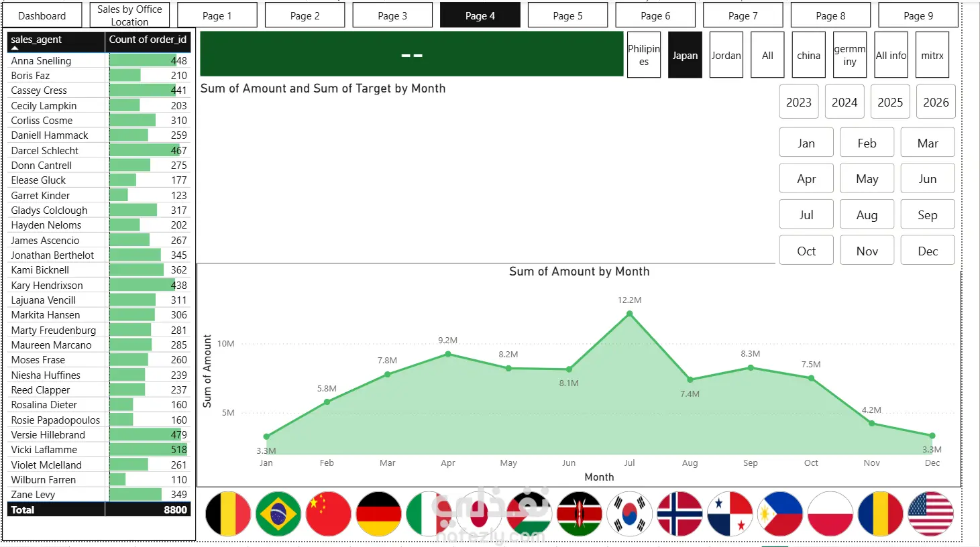The height and width of the screenshot is (547, 980).
Task: Toggle the 2024 year slicer
Action: [845, 102]
